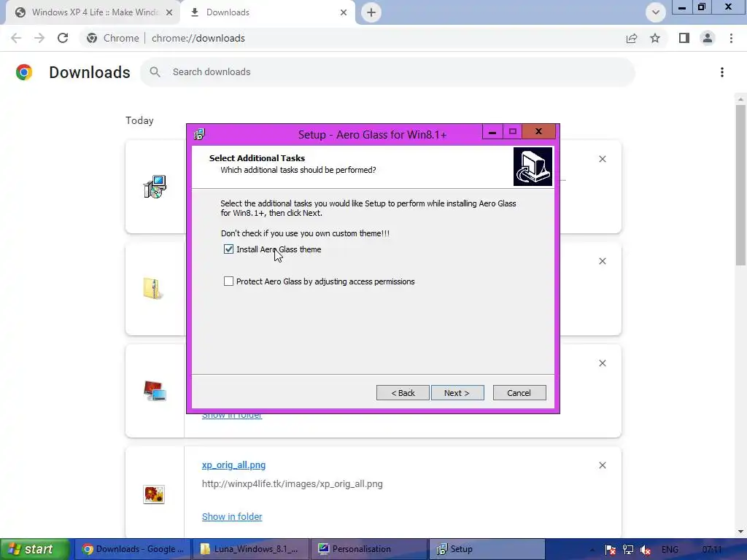Share this page icon
747x560 pixels.
[632, 38]
